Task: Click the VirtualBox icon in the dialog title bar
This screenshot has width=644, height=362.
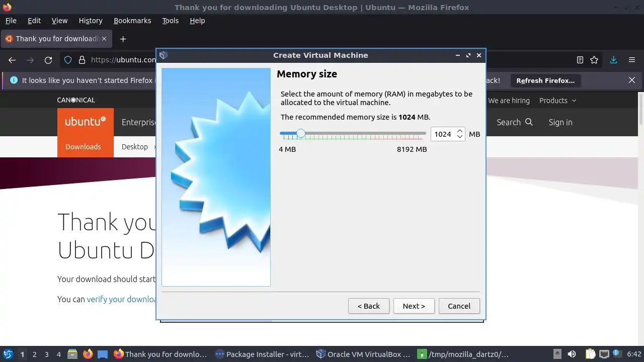Action: coord(164,55)
